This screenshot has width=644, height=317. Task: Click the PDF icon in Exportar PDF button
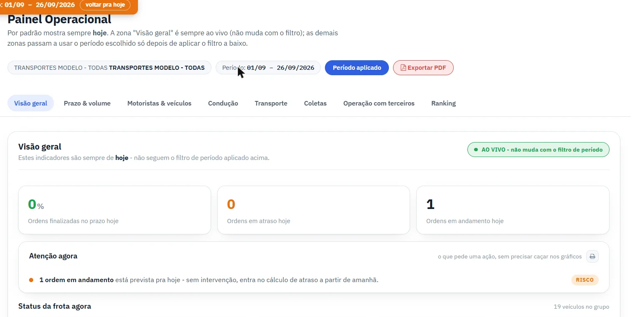pos(403,68)
